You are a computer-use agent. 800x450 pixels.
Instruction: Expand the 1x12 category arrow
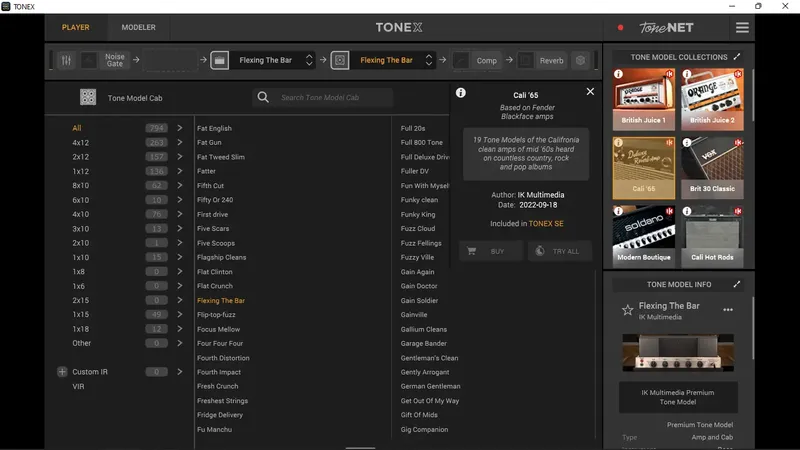click(180, 171)
